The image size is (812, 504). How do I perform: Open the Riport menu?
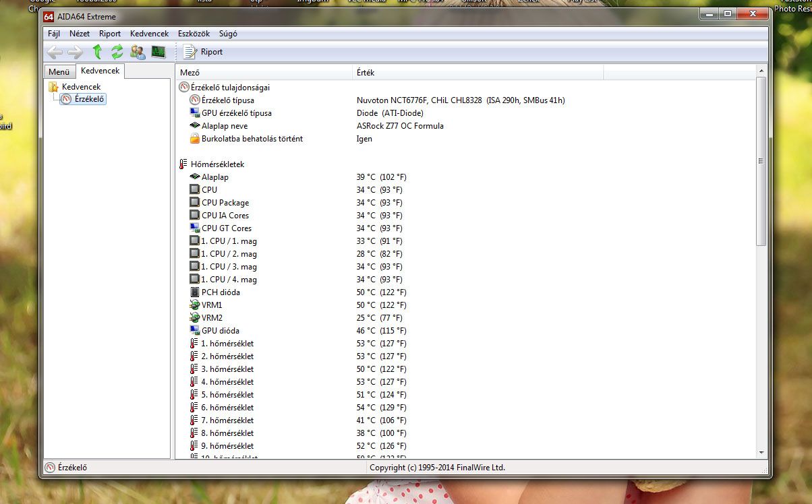pyautogui.click(x=110, y=34)
